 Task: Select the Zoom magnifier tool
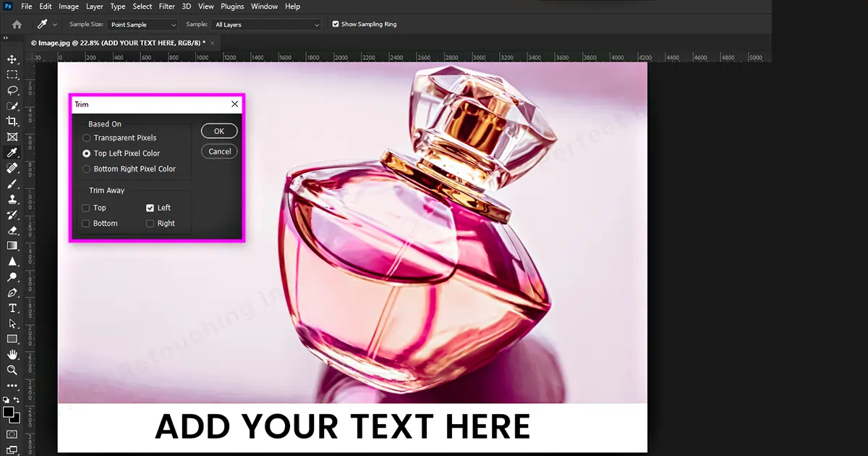tap(12, 370)
